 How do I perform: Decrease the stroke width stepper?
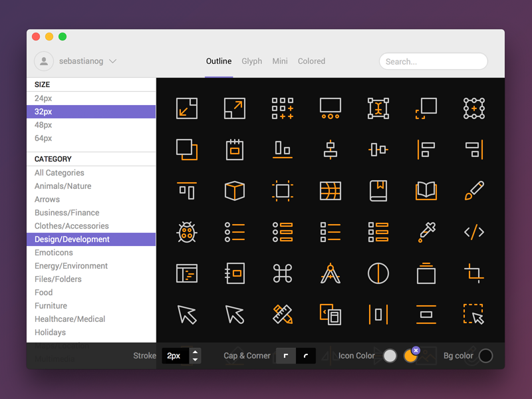(x=195, y=360)
